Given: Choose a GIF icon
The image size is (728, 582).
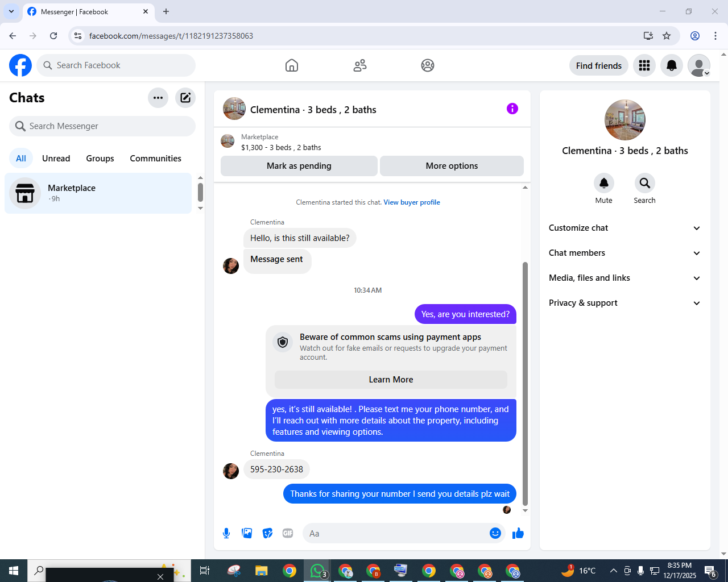Looking at the screenshot, I should 288,533.
